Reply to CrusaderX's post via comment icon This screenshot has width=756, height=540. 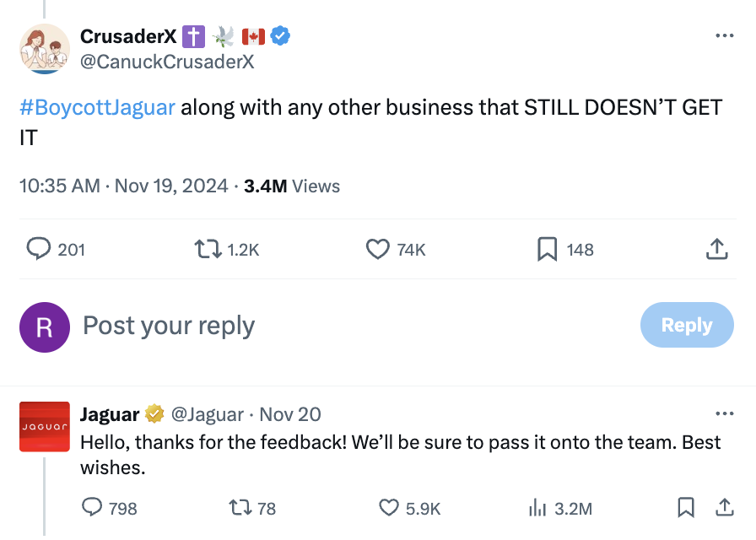(x=40, y=249)
